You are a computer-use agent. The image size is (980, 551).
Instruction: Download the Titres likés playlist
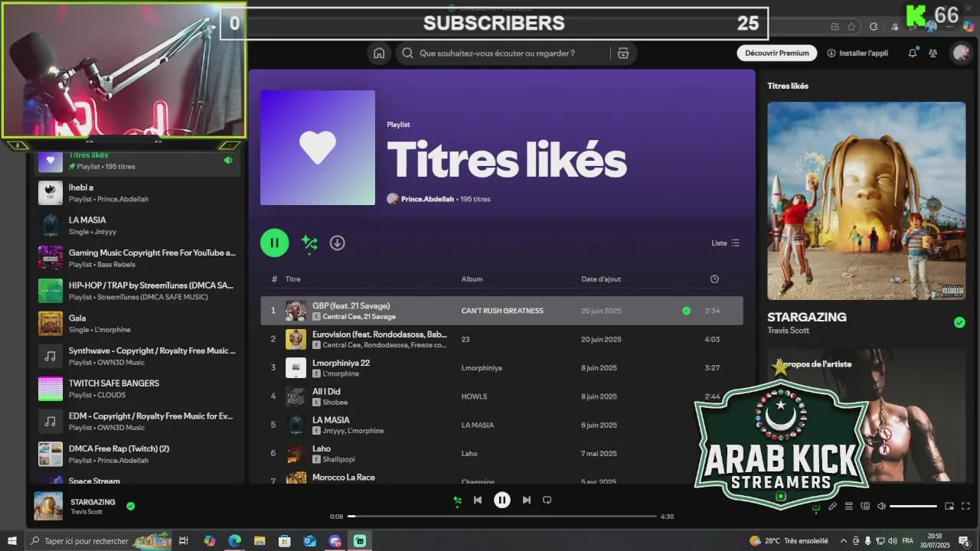tap(337, 243)
